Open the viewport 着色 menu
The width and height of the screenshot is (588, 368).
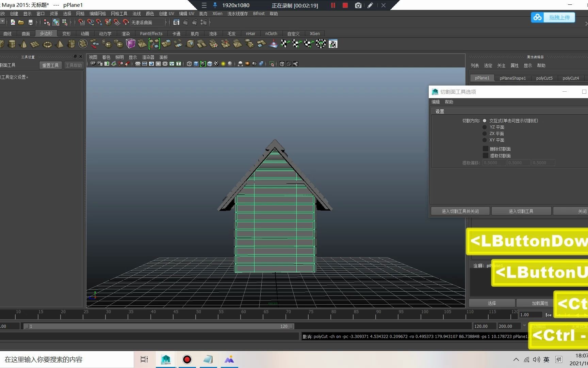(106, 57)
